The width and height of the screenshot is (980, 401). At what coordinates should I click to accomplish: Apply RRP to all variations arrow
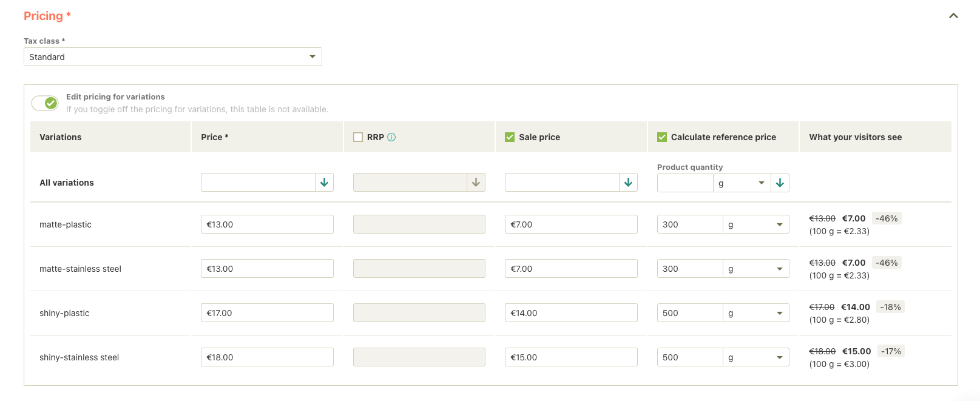[476, 183]
